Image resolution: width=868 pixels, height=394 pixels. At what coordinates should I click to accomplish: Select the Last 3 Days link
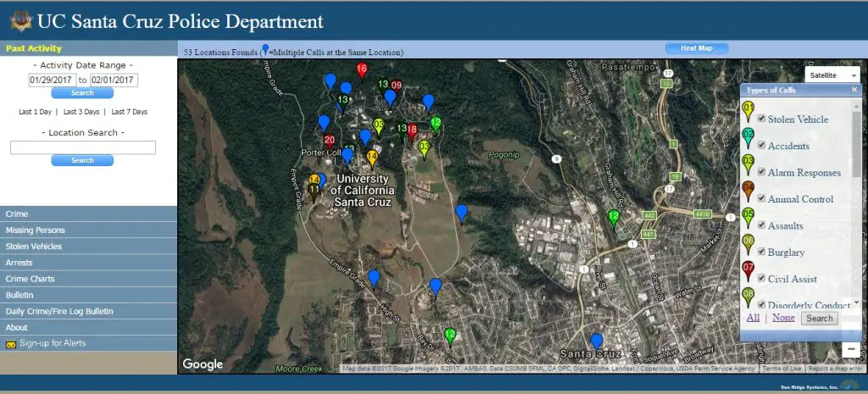coord(81,112)
